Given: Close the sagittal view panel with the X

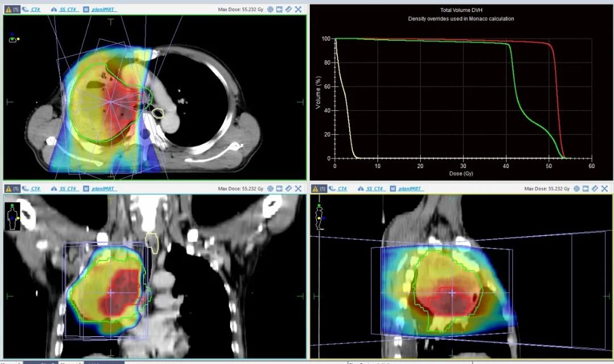Looking at the screenshot, I should coord(604,189).
